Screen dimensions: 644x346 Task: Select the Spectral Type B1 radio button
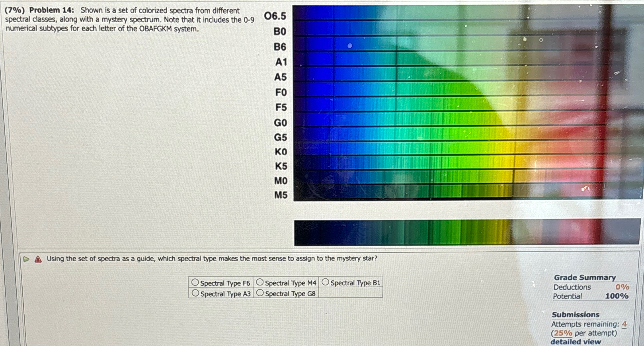(325, 282)
